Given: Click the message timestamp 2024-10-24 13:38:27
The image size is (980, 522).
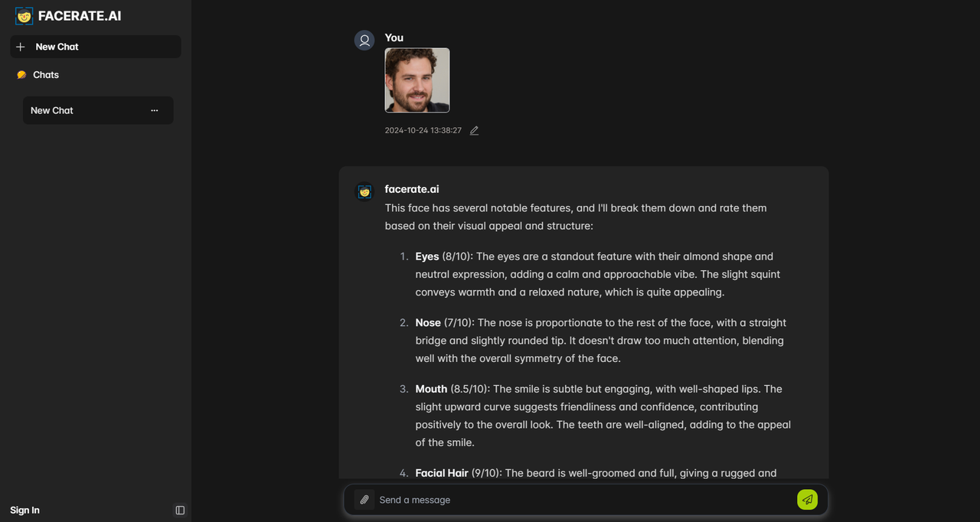Looking at the screenshot, I should coord(423,131).
